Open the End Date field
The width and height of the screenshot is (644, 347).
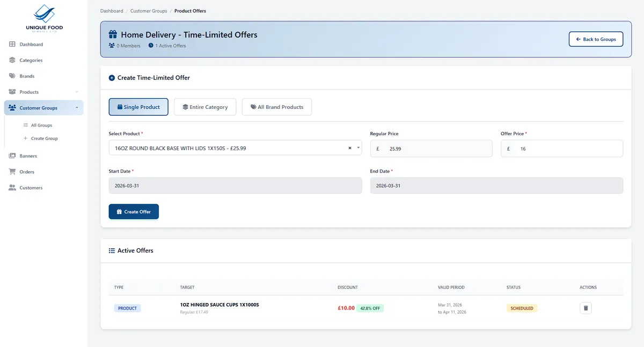[496, 186]
